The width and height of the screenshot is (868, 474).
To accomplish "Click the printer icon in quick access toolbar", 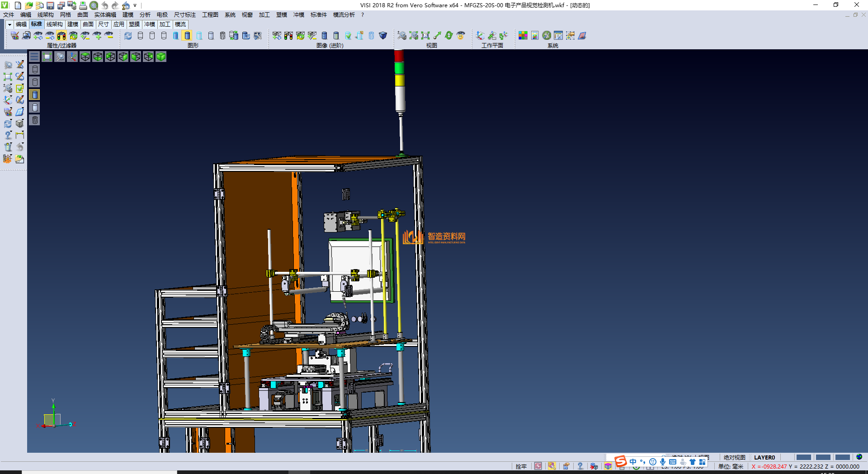I will pyautogui.click(x=83, y=5).
